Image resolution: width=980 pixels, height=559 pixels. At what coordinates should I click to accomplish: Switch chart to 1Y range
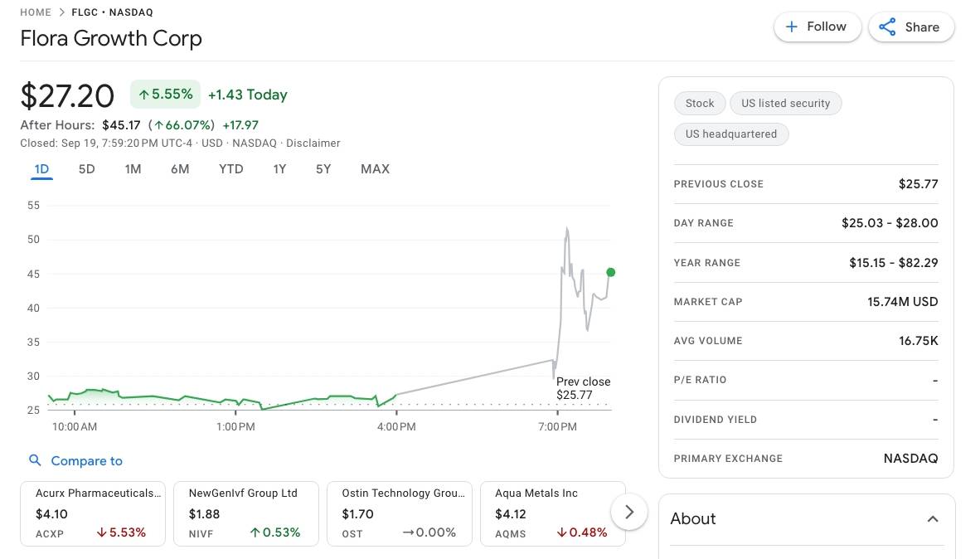tap(279, 169)
